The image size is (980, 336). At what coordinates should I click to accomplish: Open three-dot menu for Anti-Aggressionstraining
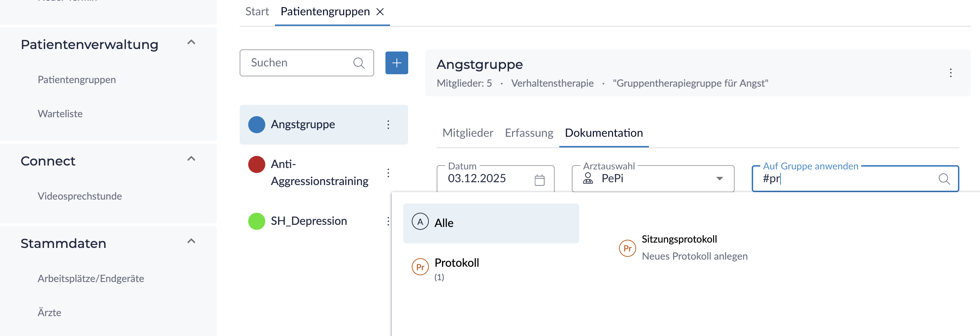pos(388,173)
